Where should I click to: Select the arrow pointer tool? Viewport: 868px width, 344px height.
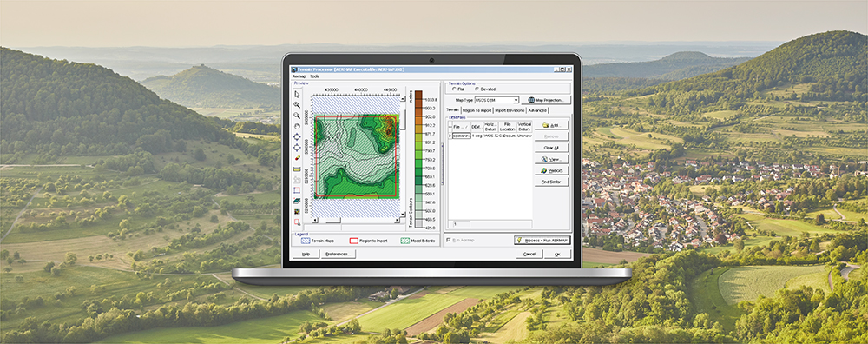[297, 94]
